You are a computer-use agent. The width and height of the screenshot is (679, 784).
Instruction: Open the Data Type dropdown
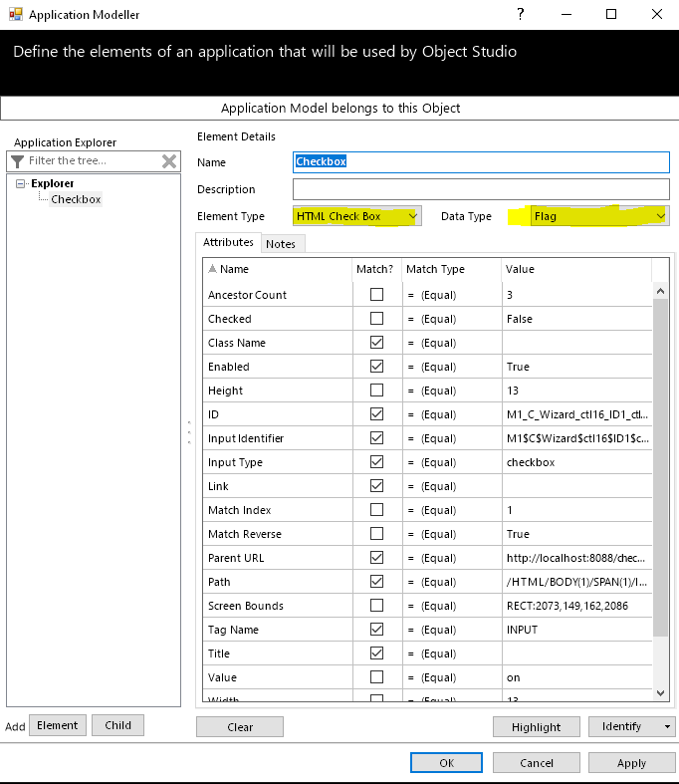pos(660,216)
